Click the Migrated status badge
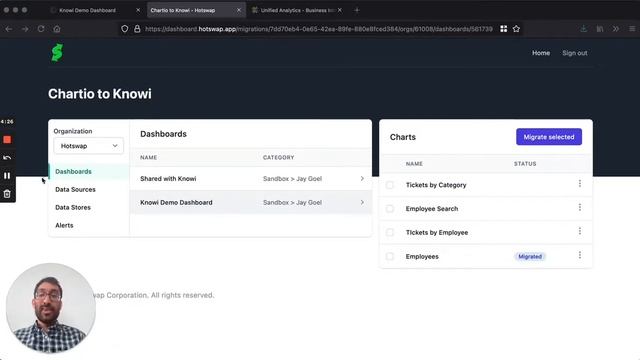 (x=530, y=256)
